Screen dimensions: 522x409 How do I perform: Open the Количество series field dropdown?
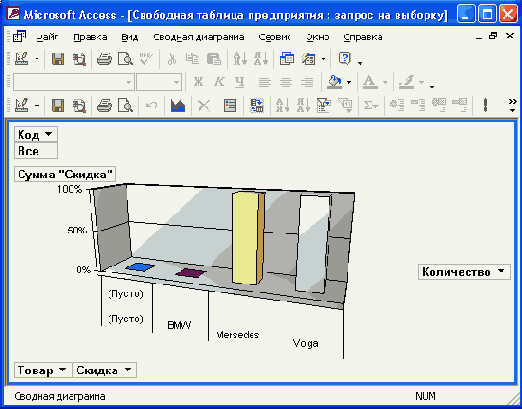[501, 271]
